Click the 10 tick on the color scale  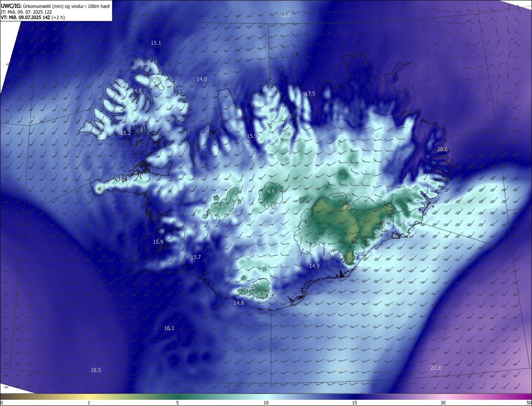(x=266, y=403)
